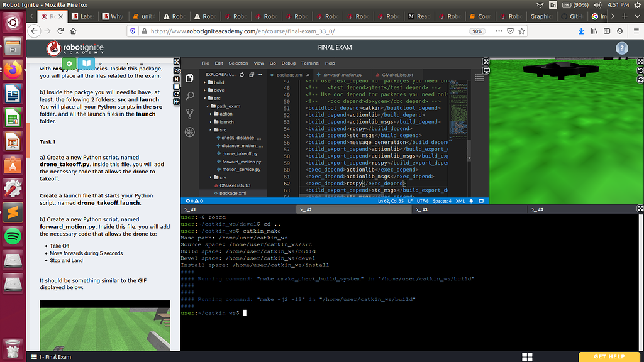644x362 pixels.
Task: Click the Firefox reload page button
Action: pos(59,31)
